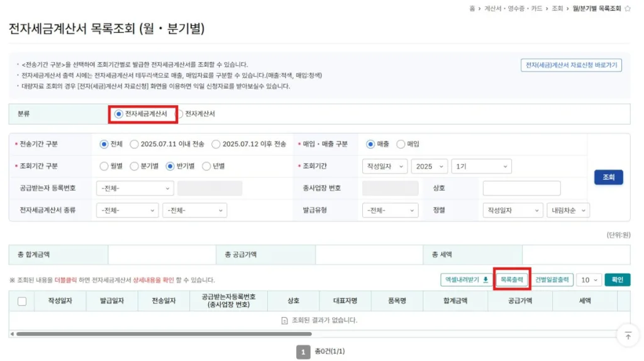Click the 건별일괄출력 button
The height and width of the screenshot is (361, 644).
tap(552, 280)
